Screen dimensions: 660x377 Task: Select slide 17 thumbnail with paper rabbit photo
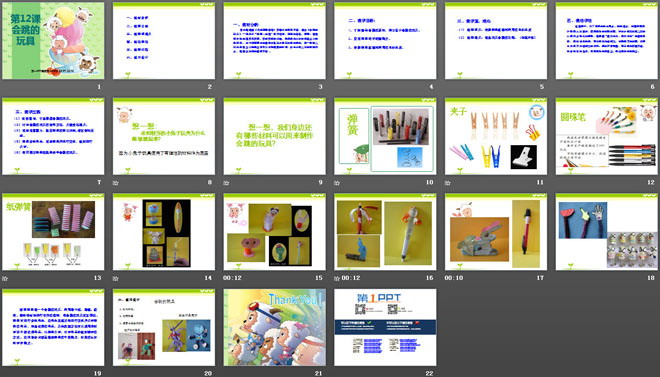496,232
